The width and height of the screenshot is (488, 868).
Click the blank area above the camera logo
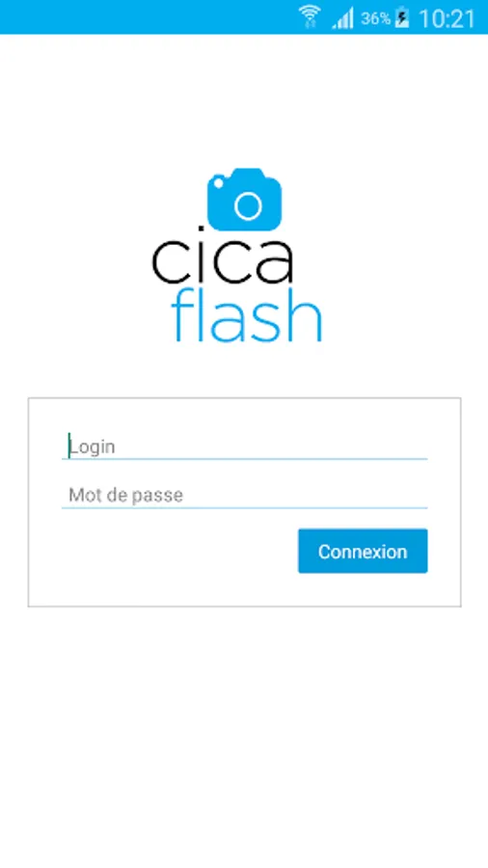coord(244,99)
